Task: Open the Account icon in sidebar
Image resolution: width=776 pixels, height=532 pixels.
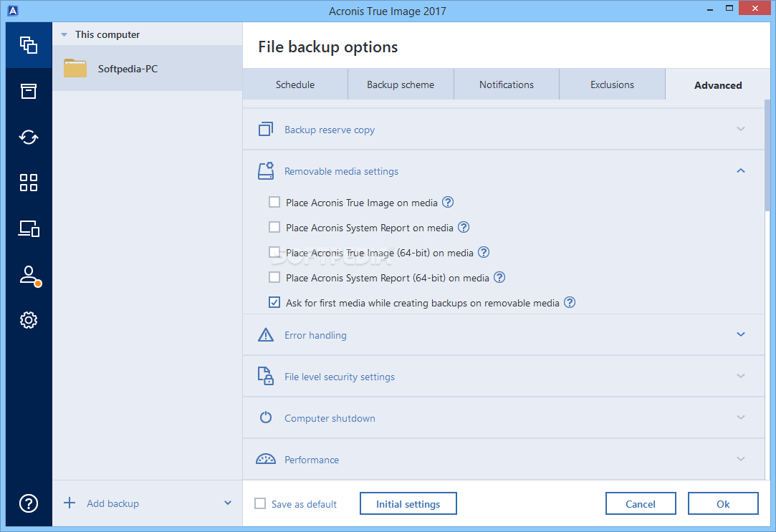Action: (x=29, y=276)
